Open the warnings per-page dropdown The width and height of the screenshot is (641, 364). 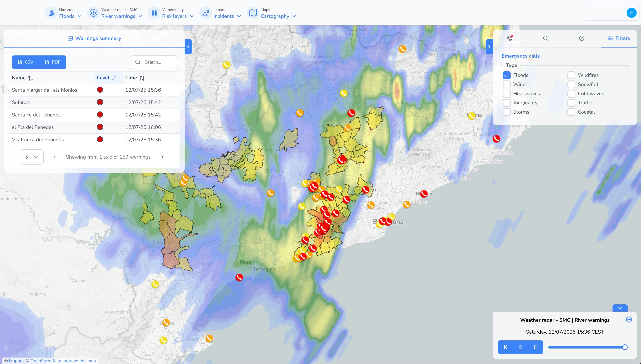(x=32, y=157)
